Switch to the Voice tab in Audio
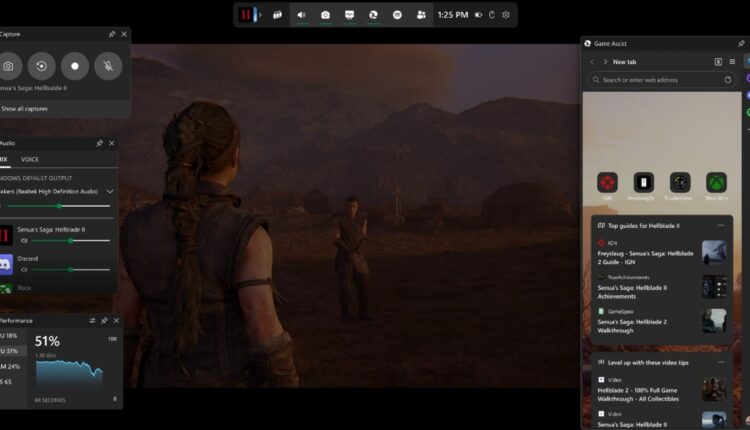 point(30,159)
